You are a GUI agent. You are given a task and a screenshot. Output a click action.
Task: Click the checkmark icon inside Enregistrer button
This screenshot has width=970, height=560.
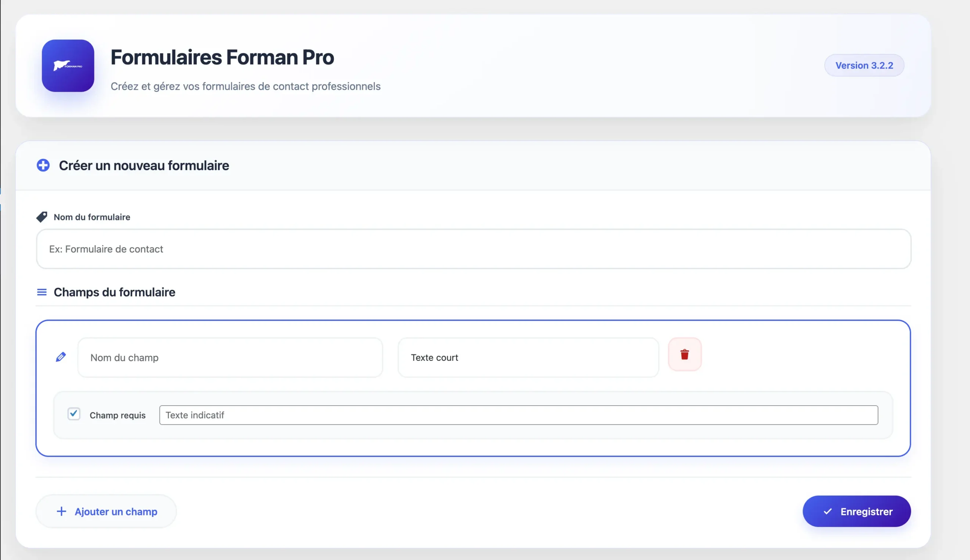click(828, 512)
